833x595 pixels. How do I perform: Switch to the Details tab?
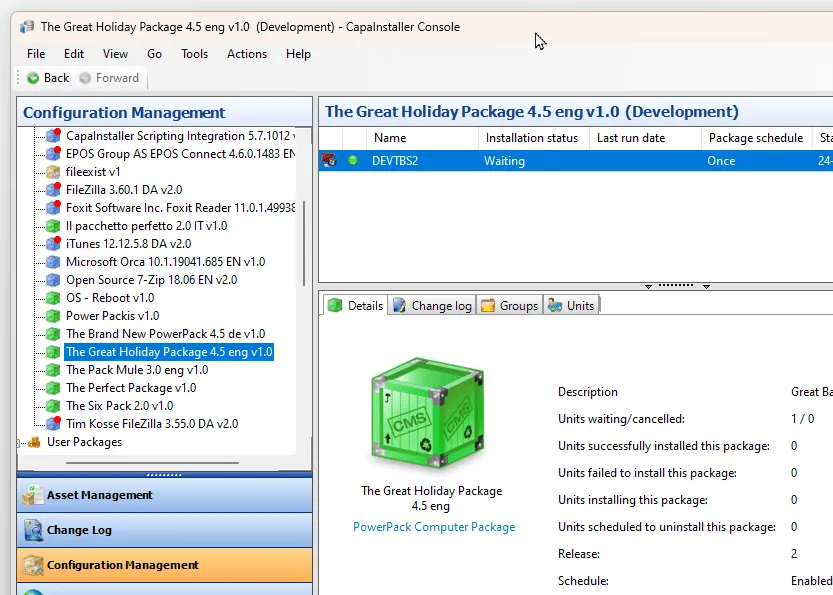click(x=355, y=305)
